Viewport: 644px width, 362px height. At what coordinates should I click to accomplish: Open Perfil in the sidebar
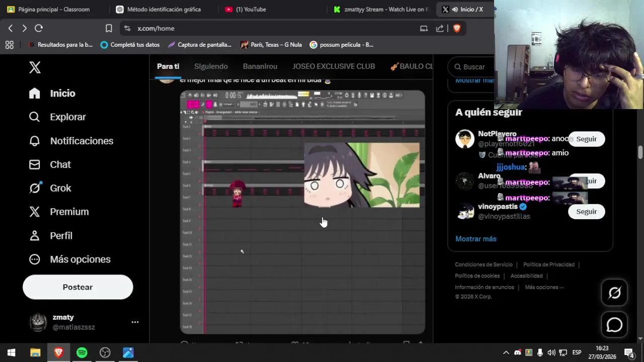51,235
